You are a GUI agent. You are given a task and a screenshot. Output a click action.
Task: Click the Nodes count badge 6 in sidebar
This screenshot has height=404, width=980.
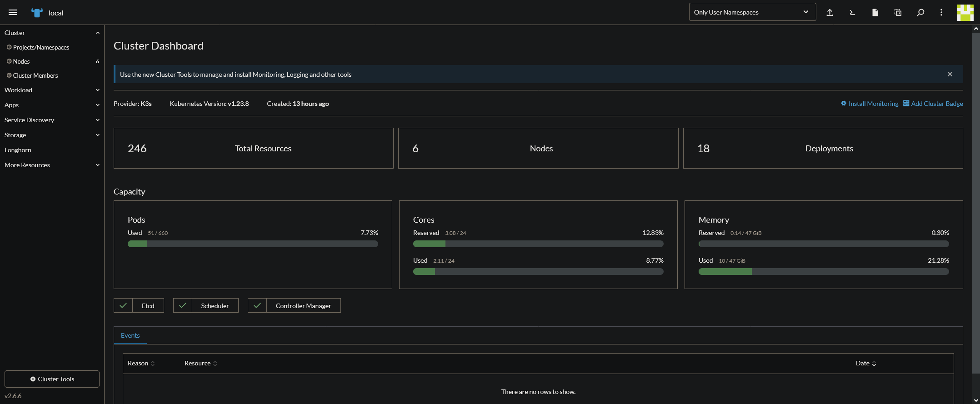[97, 61]
